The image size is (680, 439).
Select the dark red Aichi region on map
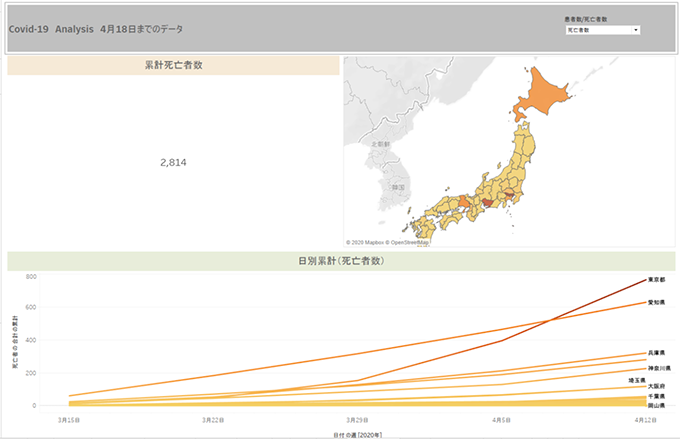[x=488, y=203]
